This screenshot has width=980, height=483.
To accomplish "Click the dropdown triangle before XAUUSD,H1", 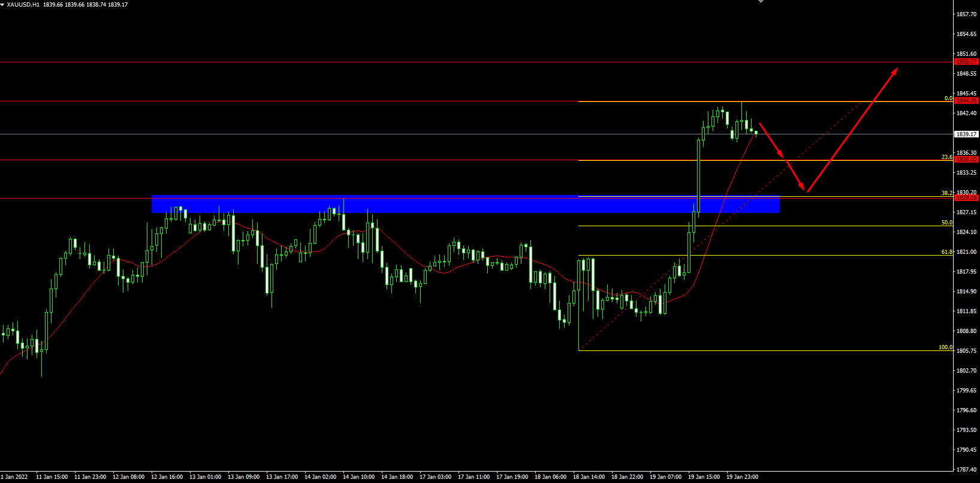I will pos(2,5).
